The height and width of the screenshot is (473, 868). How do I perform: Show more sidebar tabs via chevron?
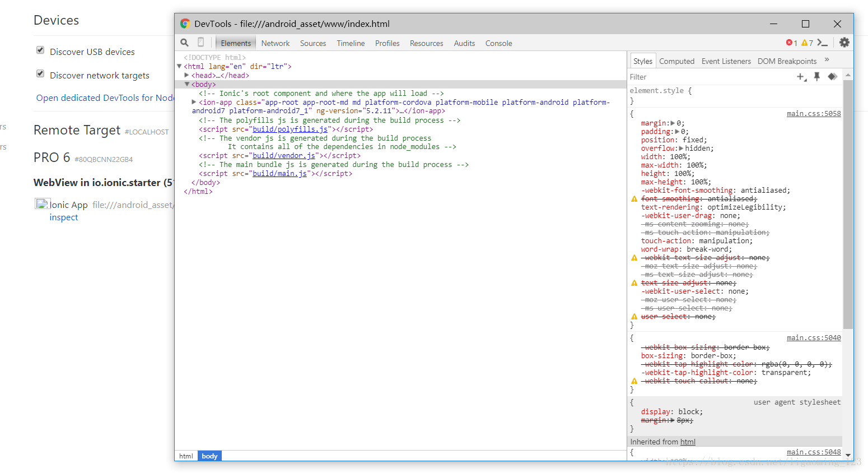pyautogui.click(x=827, y=60)
